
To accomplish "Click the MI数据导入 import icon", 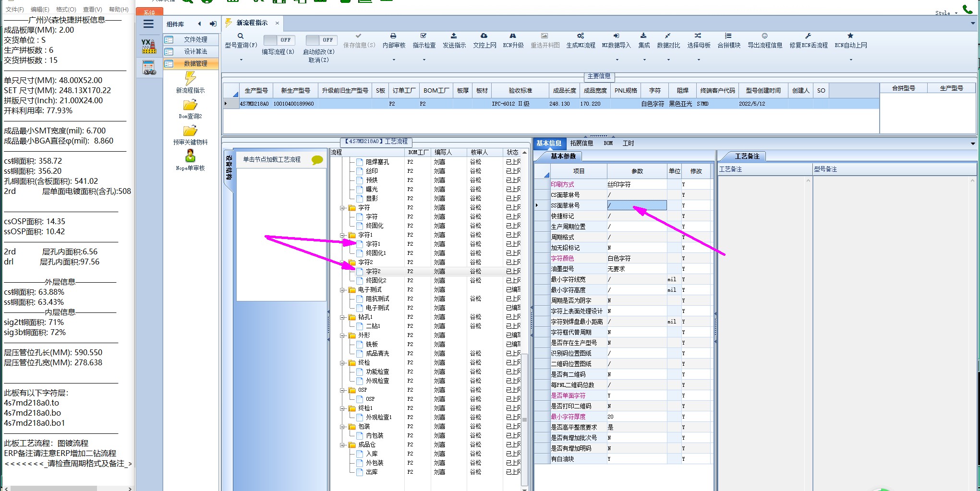I will (x=616, y=36).
